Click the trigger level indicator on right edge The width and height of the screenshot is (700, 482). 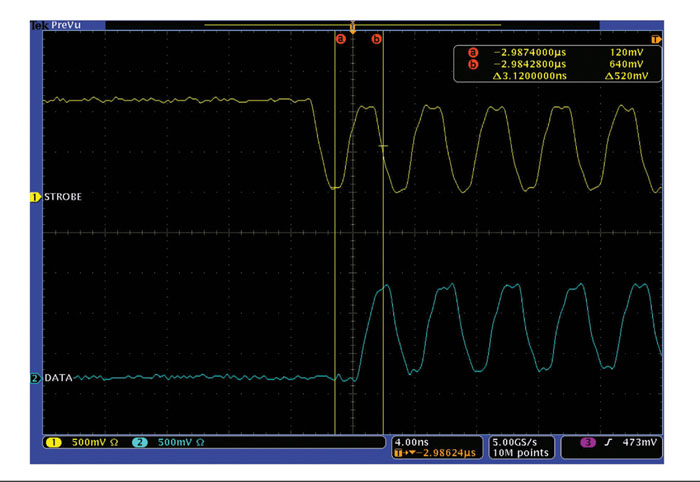pyautogui.click(x=656, y=39)
